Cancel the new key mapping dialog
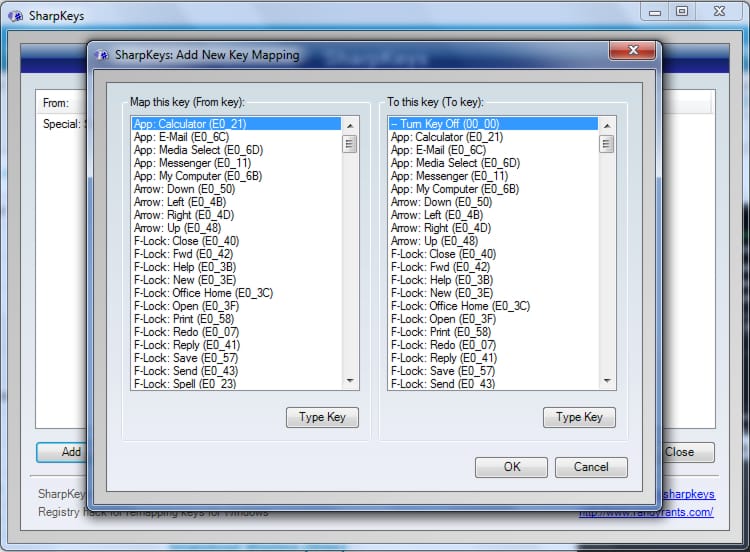Image resolution: width=750 pixels, height=552 pixels. pos(591,466)
